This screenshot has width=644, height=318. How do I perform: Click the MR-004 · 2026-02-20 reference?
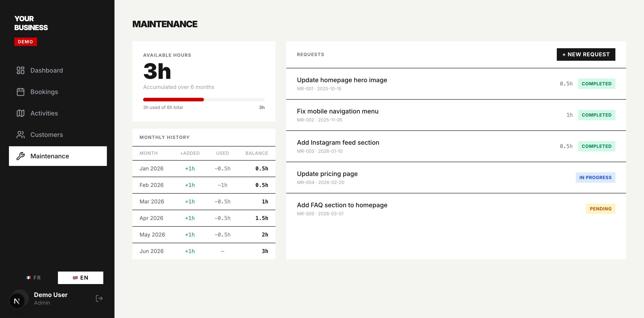pos(320,182)
